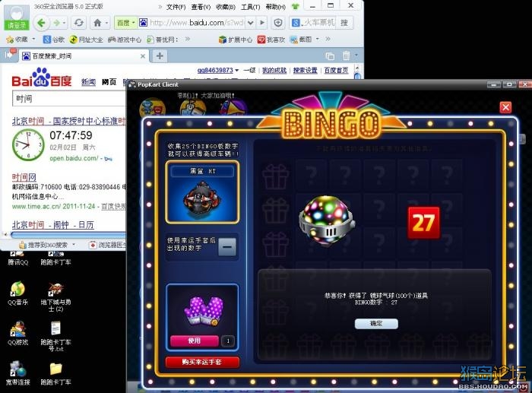Open the small dropdown next to the tab trash icon

[356, 55]
